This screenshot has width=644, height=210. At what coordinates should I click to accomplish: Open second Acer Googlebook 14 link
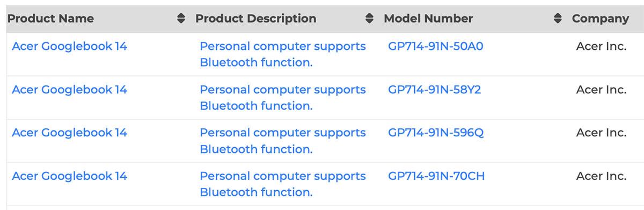point(69,90)
